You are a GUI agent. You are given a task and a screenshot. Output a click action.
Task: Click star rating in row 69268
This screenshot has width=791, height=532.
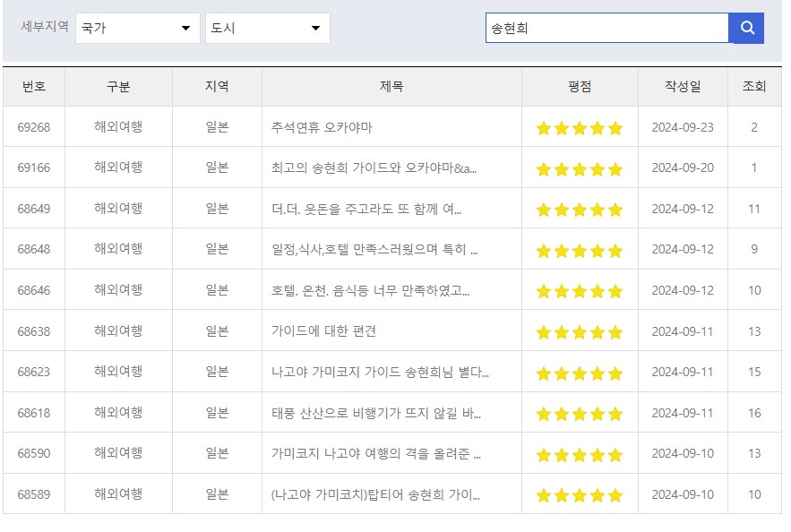tap(580, 129)
